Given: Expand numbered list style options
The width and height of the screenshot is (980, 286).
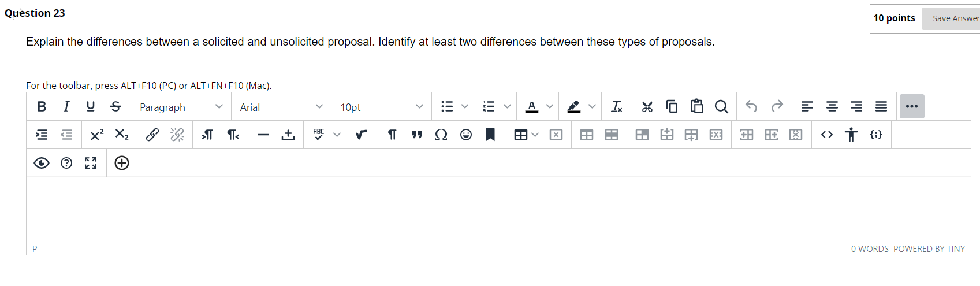Looking at the screenshot, I should pos(507,106).
